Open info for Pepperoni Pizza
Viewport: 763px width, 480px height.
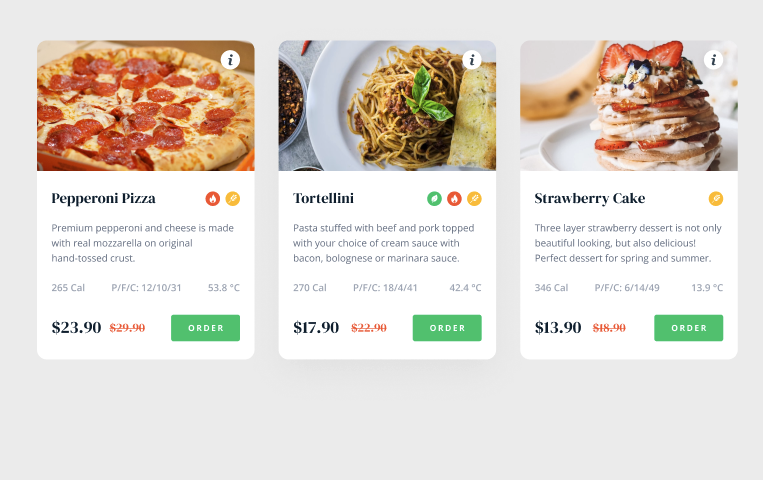(x=230, y=59)
